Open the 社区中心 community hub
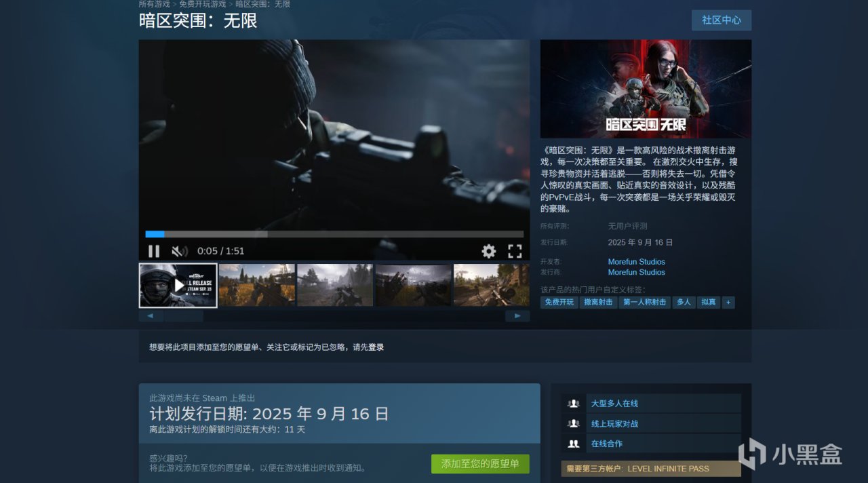 tap(722, 20)
